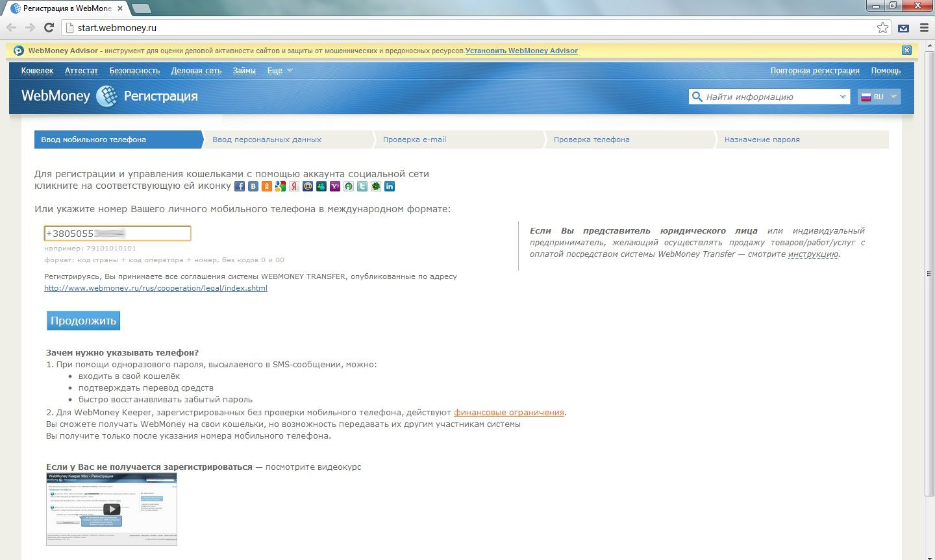Sign in with the Twitter icon
The height and width of the screenshot is (560, 935).
[362, 186]
